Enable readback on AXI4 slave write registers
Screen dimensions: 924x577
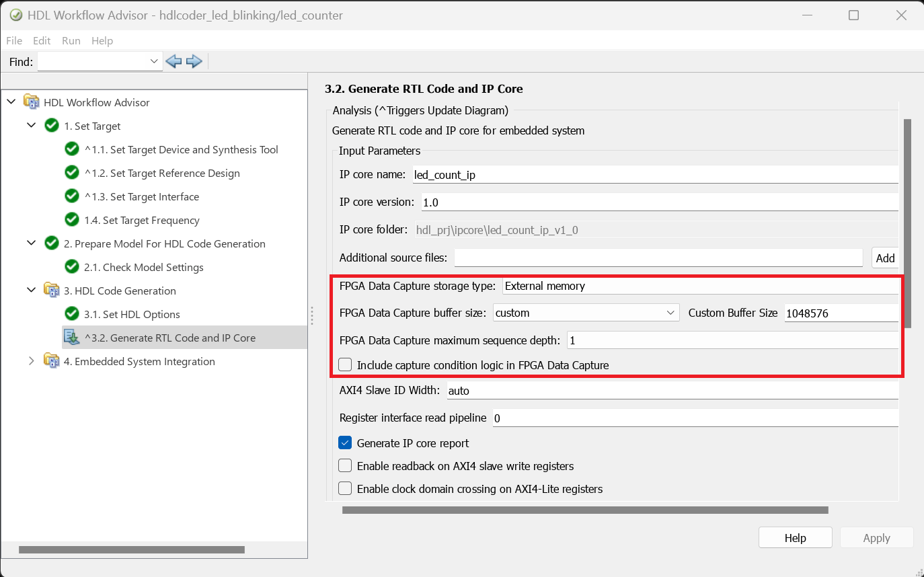coord(345,466)
